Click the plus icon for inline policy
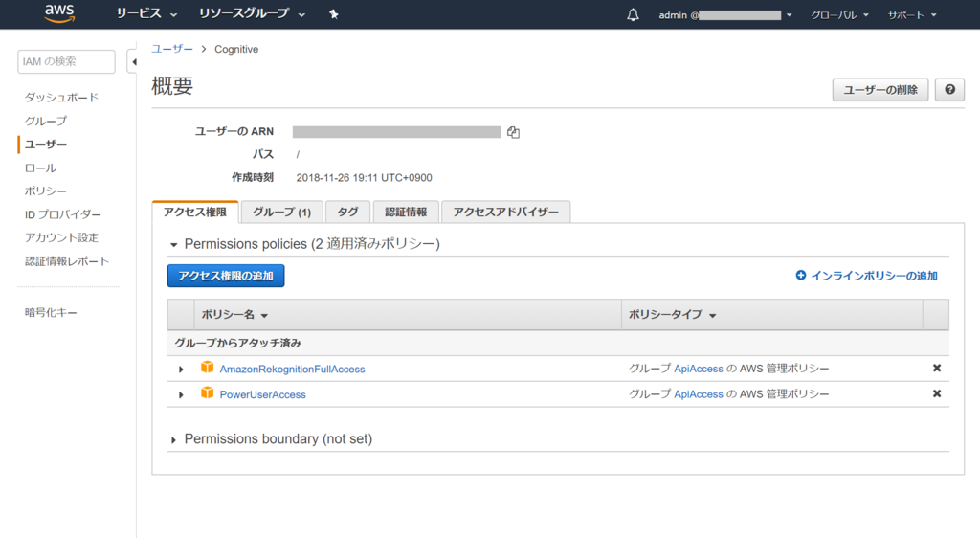The image size is (980, 538). point(801,275)
